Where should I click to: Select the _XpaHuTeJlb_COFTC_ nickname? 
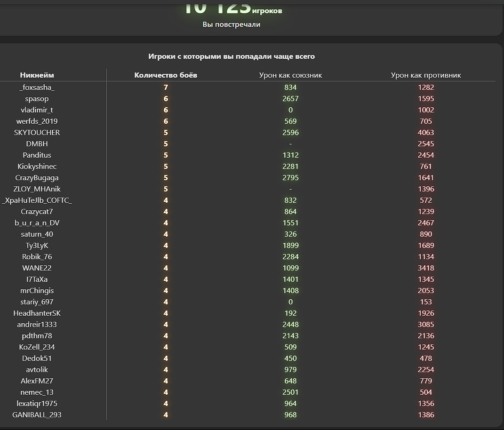(37, 200)
